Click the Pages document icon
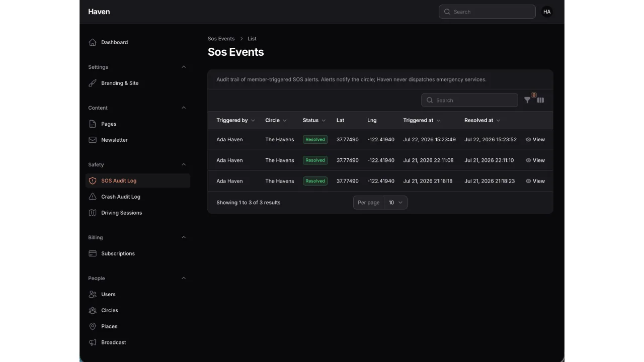The height and width of the screenshot is (362, 644). coord(93,124)
